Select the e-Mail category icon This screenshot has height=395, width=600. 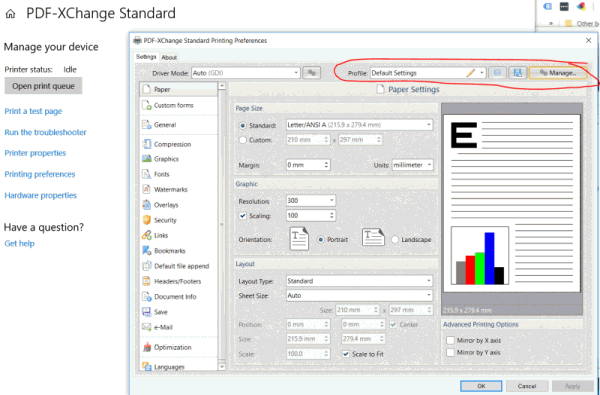147,327
